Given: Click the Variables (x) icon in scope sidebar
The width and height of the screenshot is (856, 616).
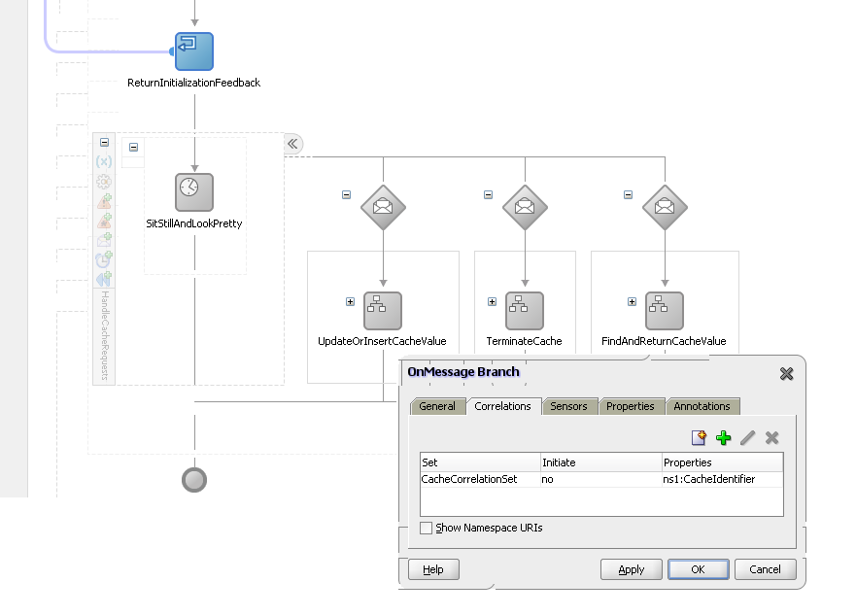Looking at the screenshot, I should (x=104, y=161).
